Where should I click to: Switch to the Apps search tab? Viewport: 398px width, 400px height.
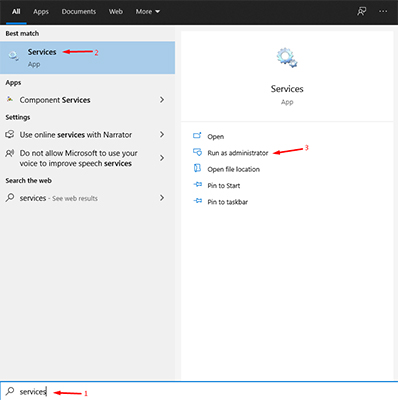click(x=41, y=12)
